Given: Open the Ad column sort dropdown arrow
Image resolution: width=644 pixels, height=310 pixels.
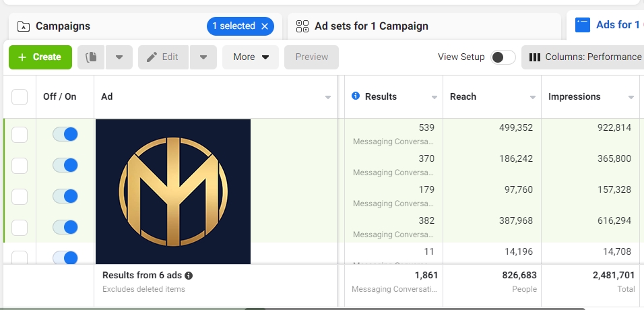Looking at the screenshot, I should point(328,98).
